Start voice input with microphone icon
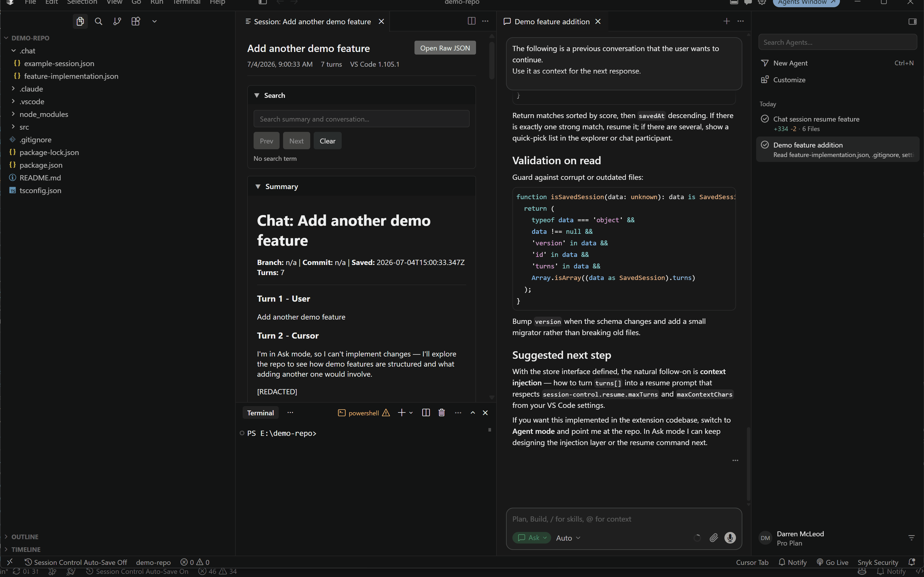The height and width of the screenshot is (577, 924). (x=730, y=538)
